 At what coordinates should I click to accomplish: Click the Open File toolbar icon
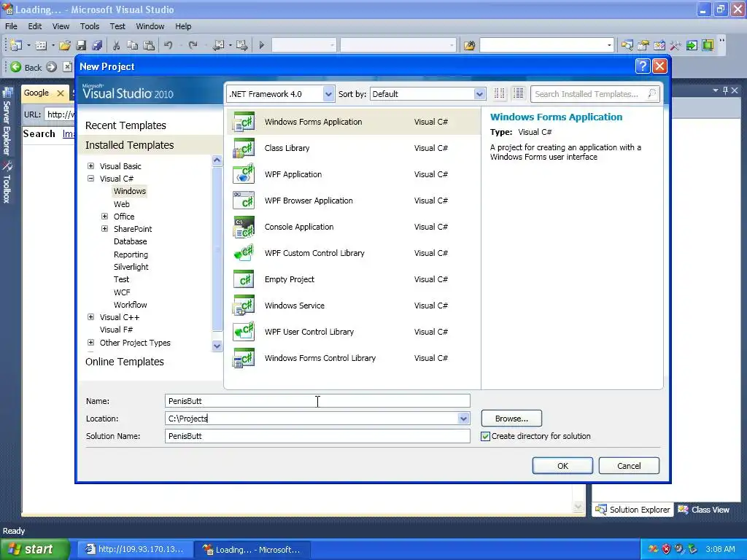click(65, 45)
